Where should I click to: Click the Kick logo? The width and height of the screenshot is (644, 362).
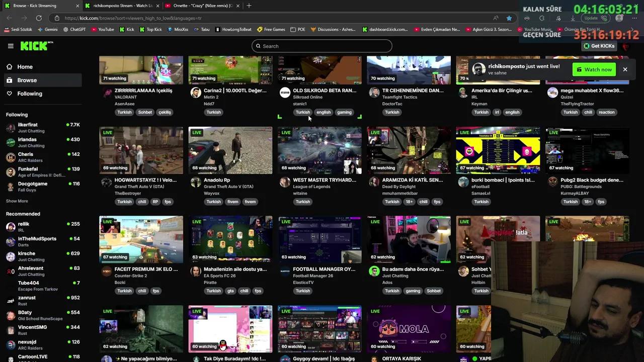[37, 46]
